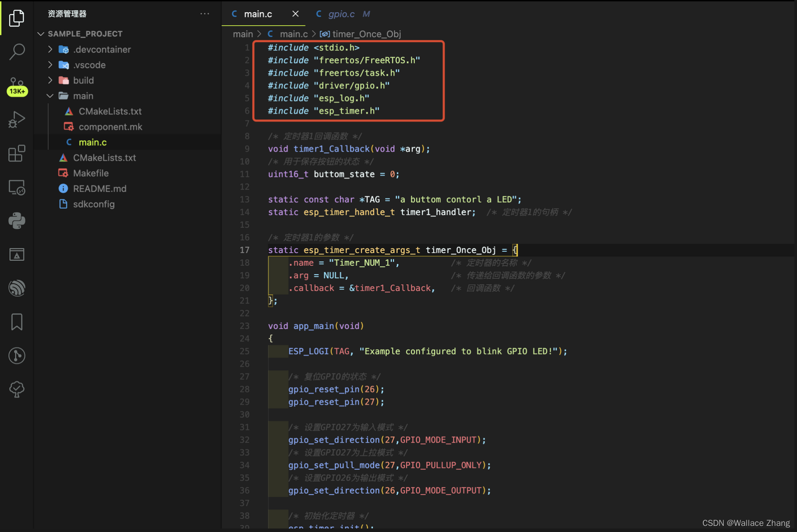Click the app_main function name
The width and height of the screenshot is (797, 532).
pyautogui.click(x=313, y=326)
